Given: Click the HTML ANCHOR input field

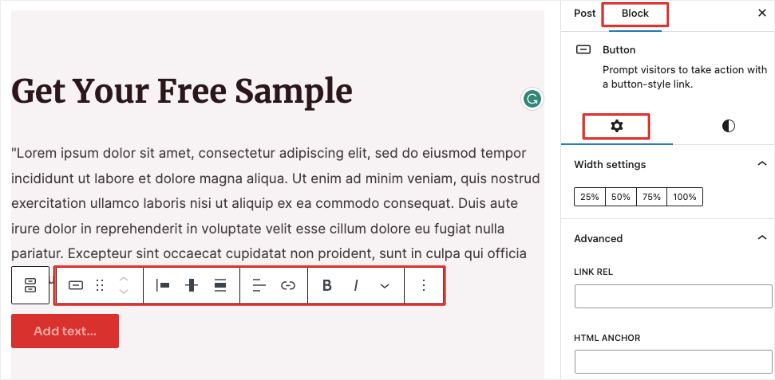Looking at the screenshot, I should pos(673,362).
